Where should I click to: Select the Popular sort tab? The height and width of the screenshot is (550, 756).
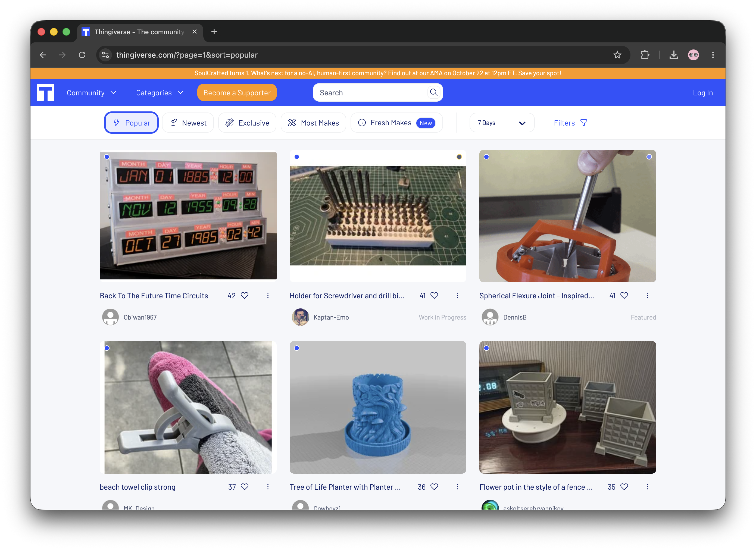(131, 123)
